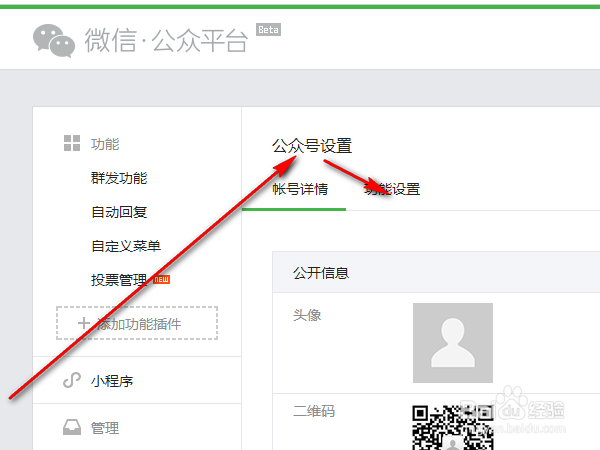
Task: Open 自动回复 menu item
Action: (x=119, y=212)
